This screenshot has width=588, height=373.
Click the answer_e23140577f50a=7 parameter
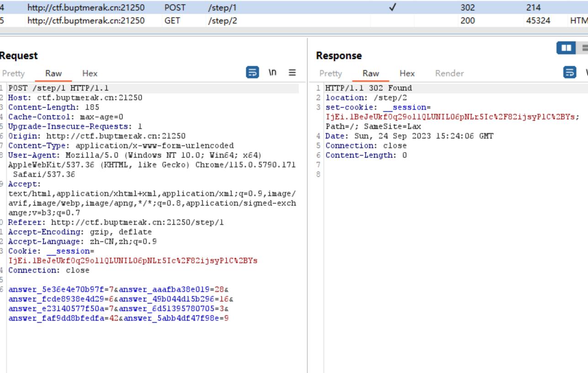(x=61, y=309)
